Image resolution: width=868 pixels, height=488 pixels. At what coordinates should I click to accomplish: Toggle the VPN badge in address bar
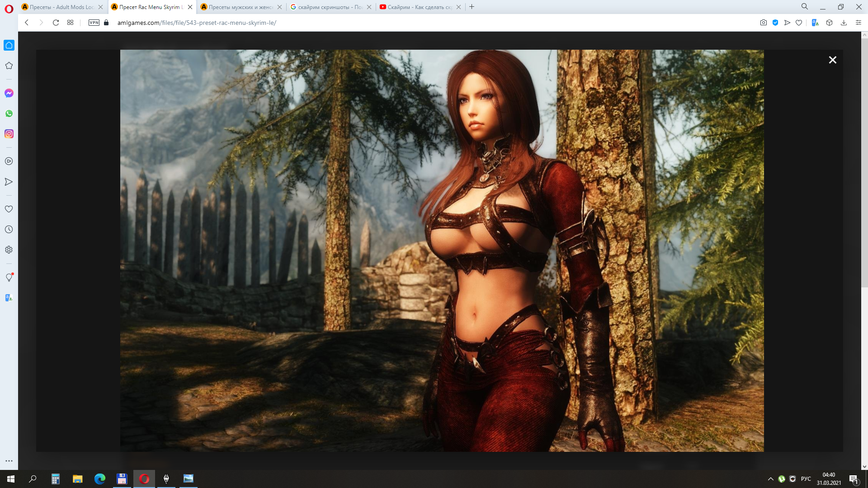tap(94, 23)
